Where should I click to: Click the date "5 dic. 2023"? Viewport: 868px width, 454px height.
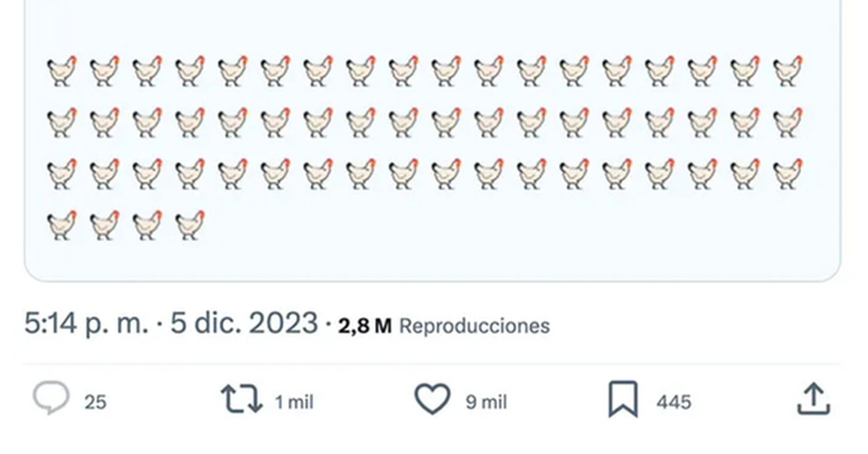pos(244,323)
